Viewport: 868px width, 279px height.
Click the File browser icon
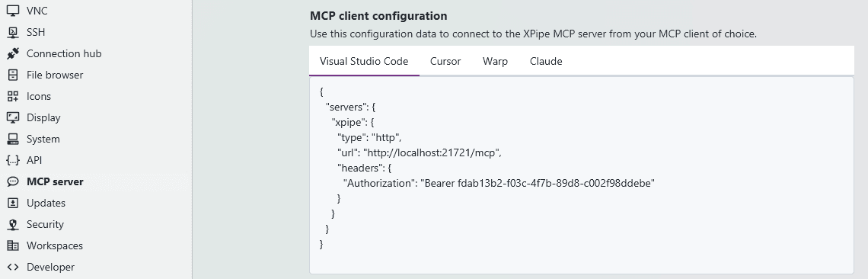13,75
